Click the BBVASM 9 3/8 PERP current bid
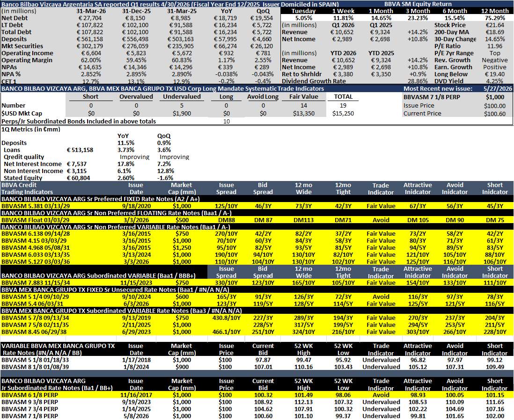 pos(263,402)
